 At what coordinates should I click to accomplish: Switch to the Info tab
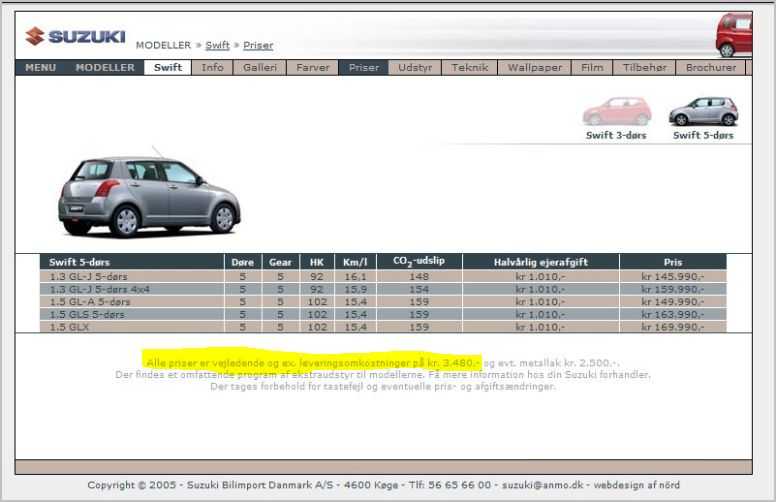point(212,68)
